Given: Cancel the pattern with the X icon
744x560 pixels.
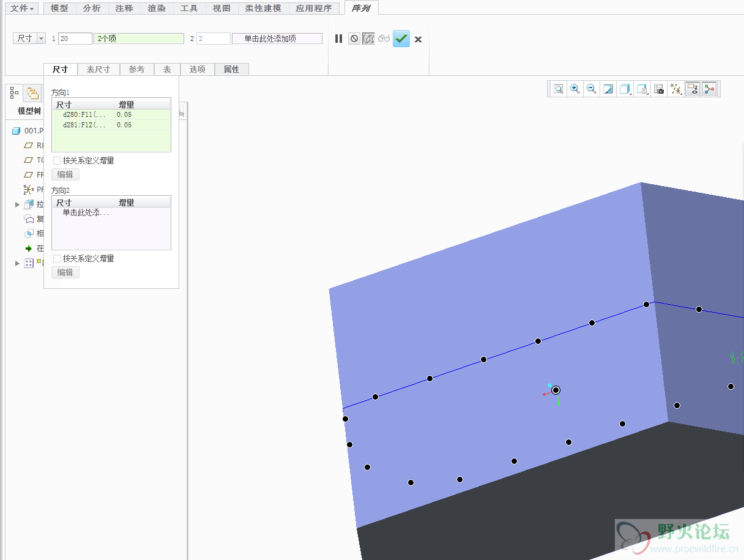Looking at the screenshot, I should (x=418, y=39).
